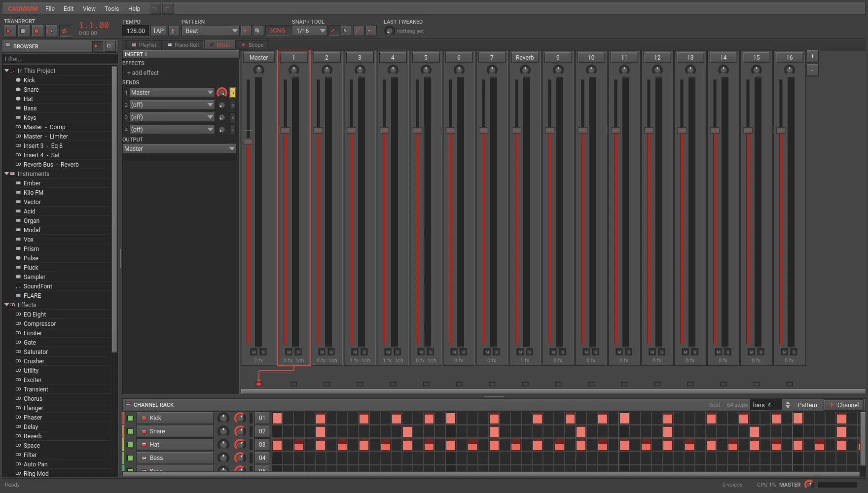This screenshot has width=868, height=493.
Task: Collapse the In This Project section
Action: (x=7, y=70)
